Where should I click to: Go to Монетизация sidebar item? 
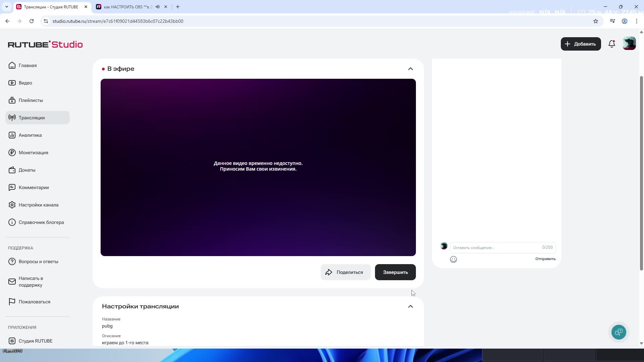33,153
